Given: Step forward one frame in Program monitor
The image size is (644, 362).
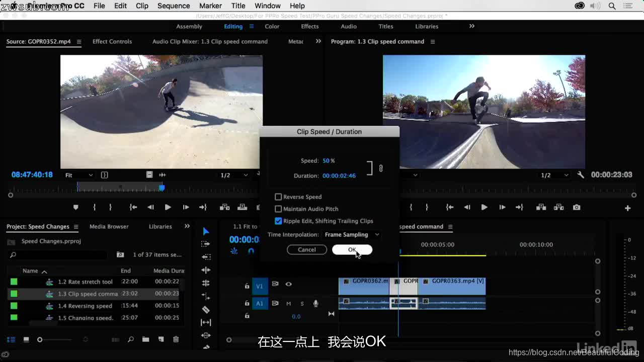Looking at the screenshot, I should point(502,207).
